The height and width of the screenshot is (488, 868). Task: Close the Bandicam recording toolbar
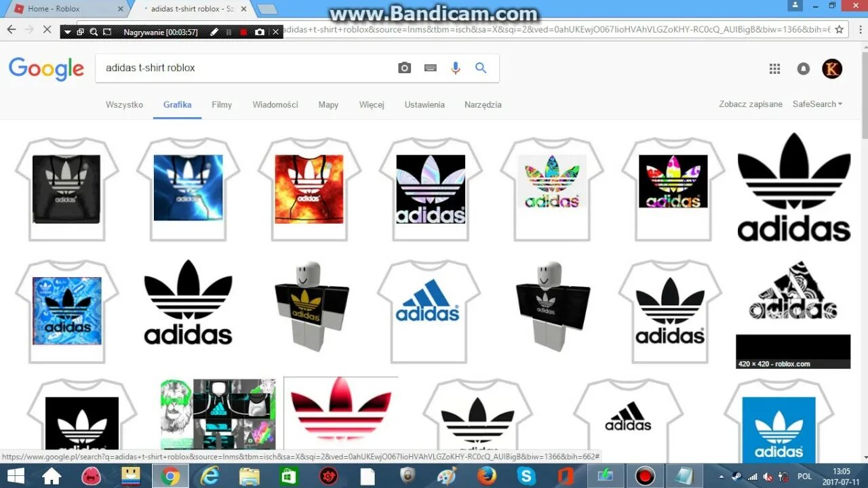(275, 32)
